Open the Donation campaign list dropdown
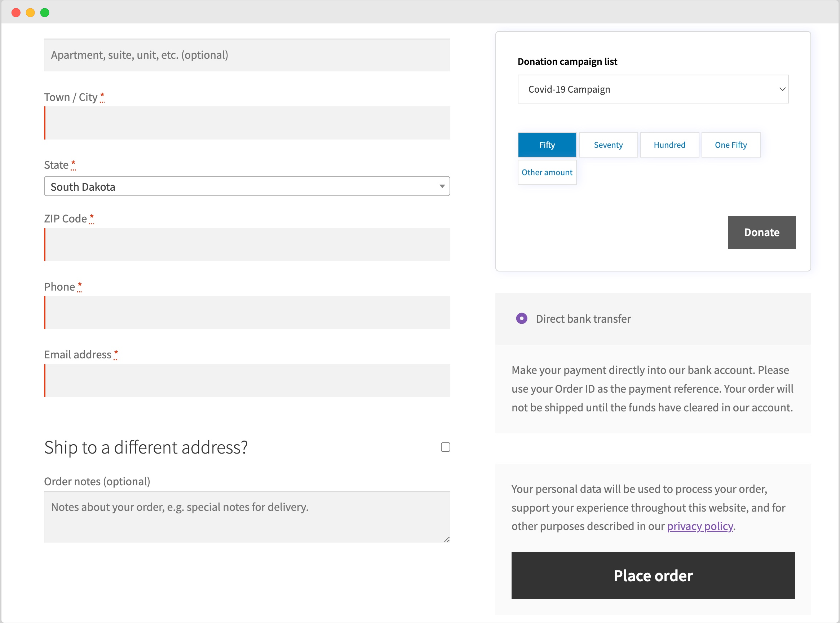Viewport: 840px width, 623px height. 653,89
